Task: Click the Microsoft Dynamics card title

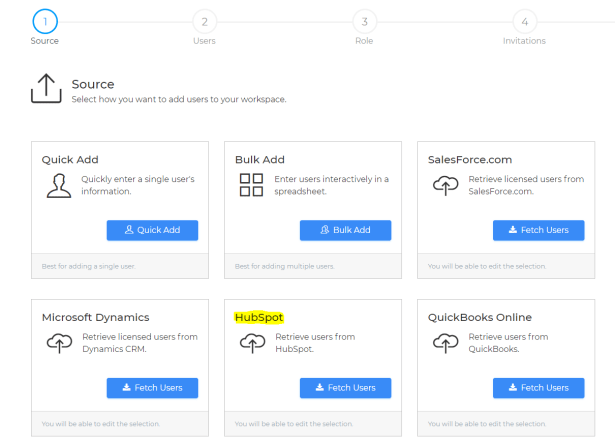Action: coord(95,317)
